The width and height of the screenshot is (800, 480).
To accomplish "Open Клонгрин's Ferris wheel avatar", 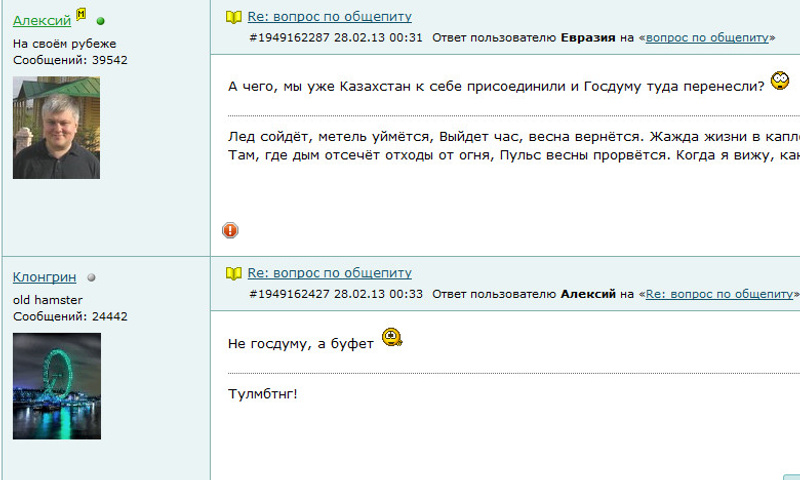I will pyautogui.click(x=57, y=386).
